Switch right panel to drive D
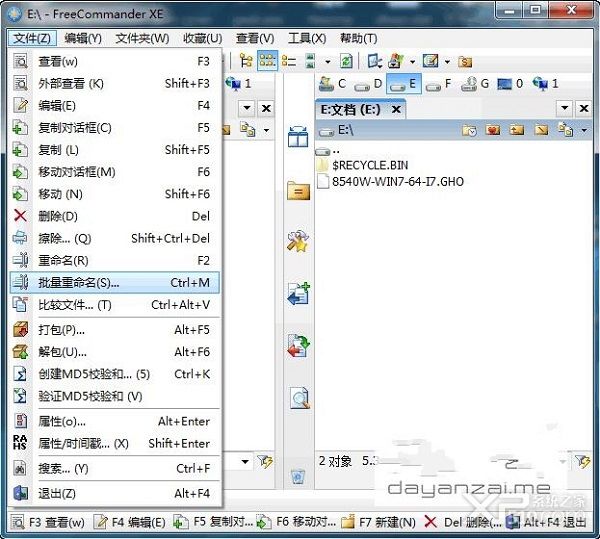The height and width of the screenshot is (539, 600). (368, 84)
